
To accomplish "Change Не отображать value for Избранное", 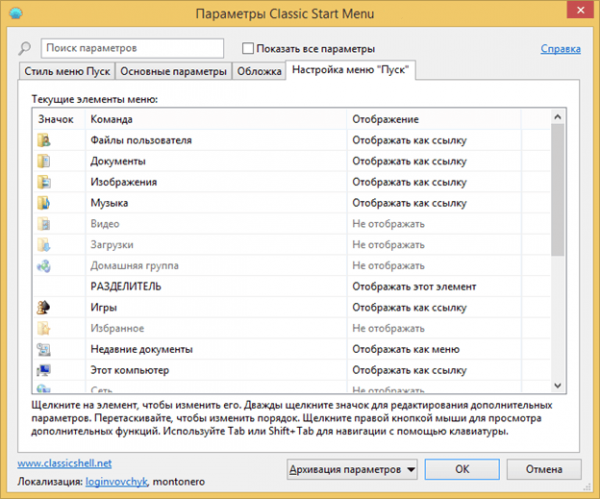I will click(x=388, y=328).
